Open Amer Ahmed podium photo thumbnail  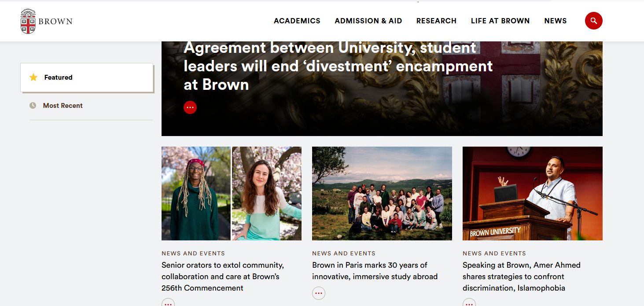(533, 193)
